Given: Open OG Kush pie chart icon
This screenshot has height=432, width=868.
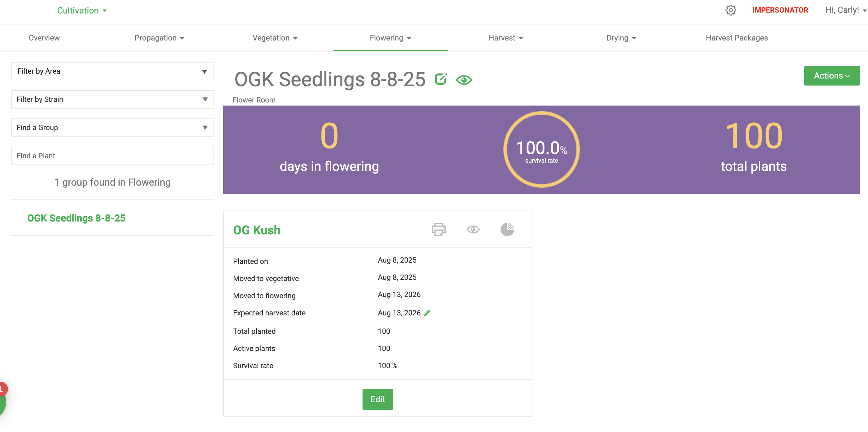Looking at the screenshot, I should tap(507, 229).
